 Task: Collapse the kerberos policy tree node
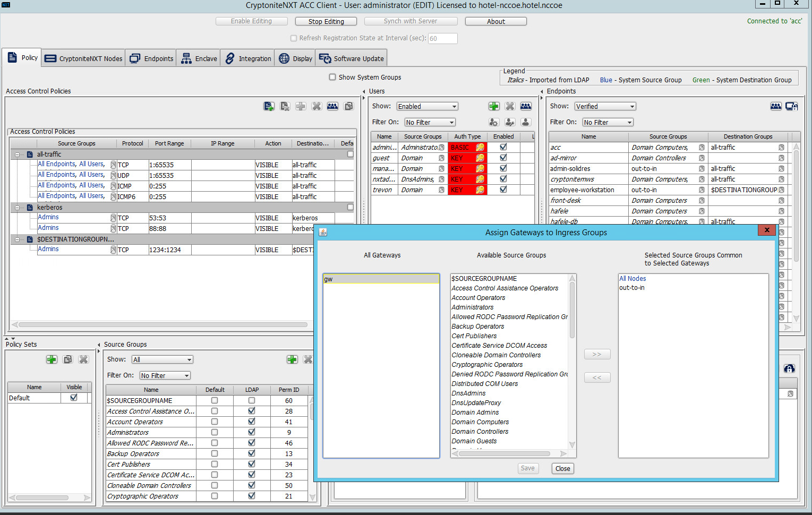[18, 208]
